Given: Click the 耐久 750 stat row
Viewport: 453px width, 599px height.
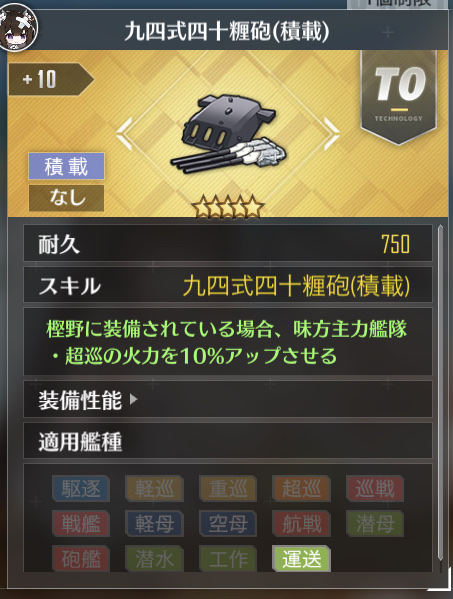Looking at the screenshot, I should tap(228, 243).
